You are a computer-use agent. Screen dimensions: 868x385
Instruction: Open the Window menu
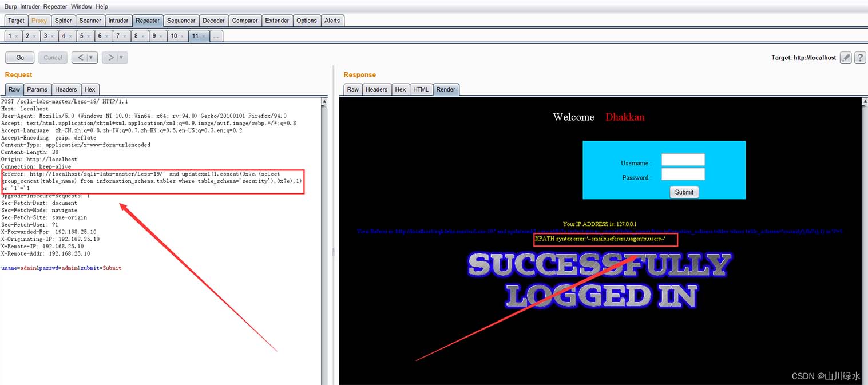81,6
